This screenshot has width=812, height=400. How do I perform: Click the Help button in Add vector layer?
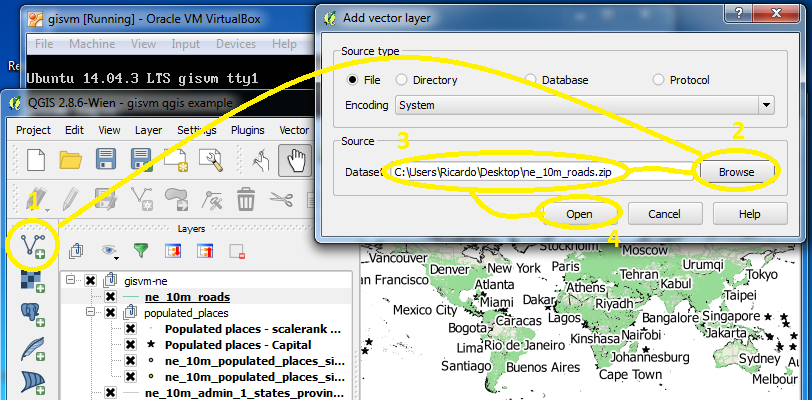(749, 213)
